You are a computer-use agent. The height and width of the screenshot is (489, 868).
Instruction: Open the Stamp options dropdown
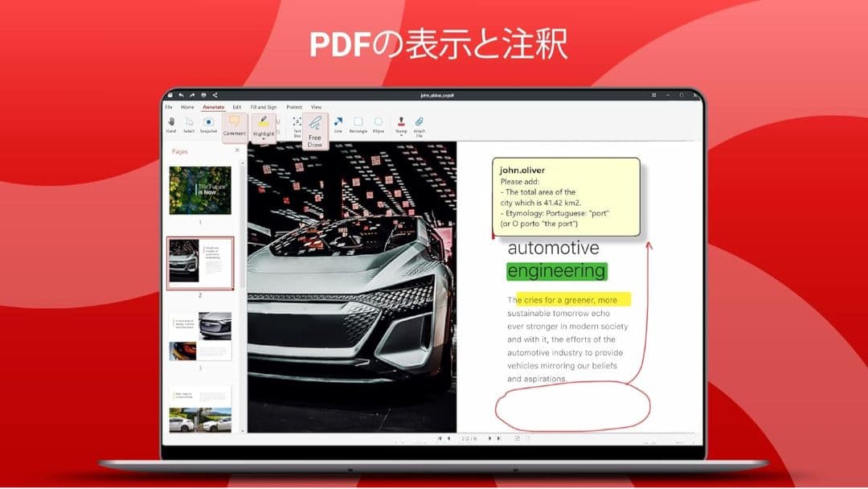pyautogui.click(x=399, y=134)
